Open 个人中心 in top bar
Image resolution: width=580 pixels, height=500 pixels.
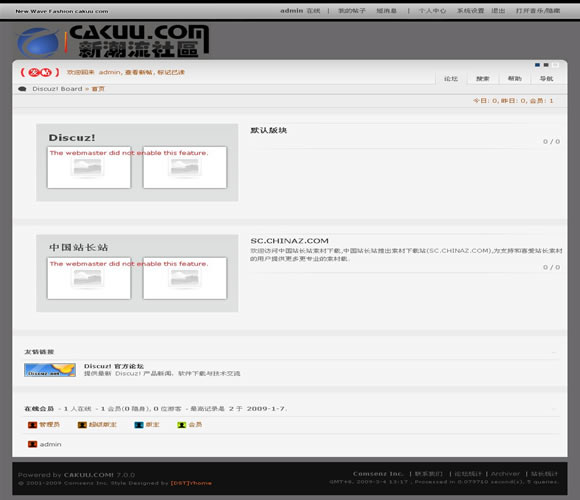(432, 11)
